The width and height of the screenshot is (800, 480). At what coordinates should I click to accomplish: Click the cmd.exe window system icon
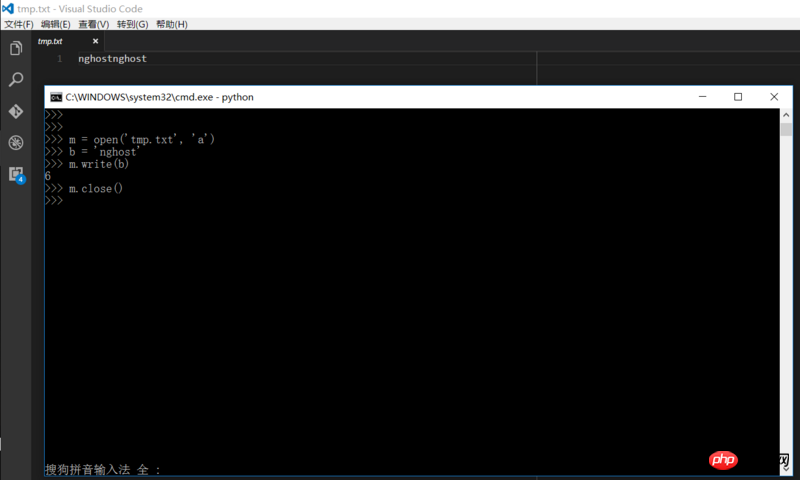[56, 97]
